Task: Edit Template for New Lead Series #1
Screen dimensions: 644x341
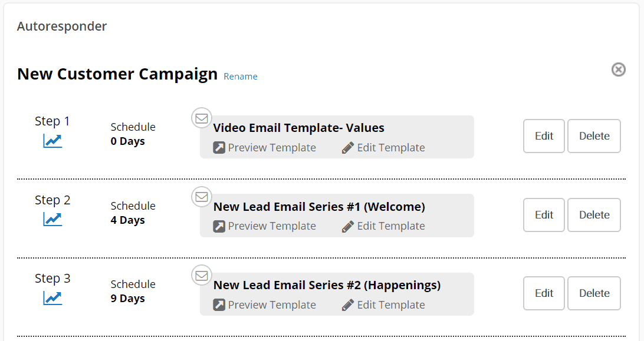Action: [x=383, y=226]
